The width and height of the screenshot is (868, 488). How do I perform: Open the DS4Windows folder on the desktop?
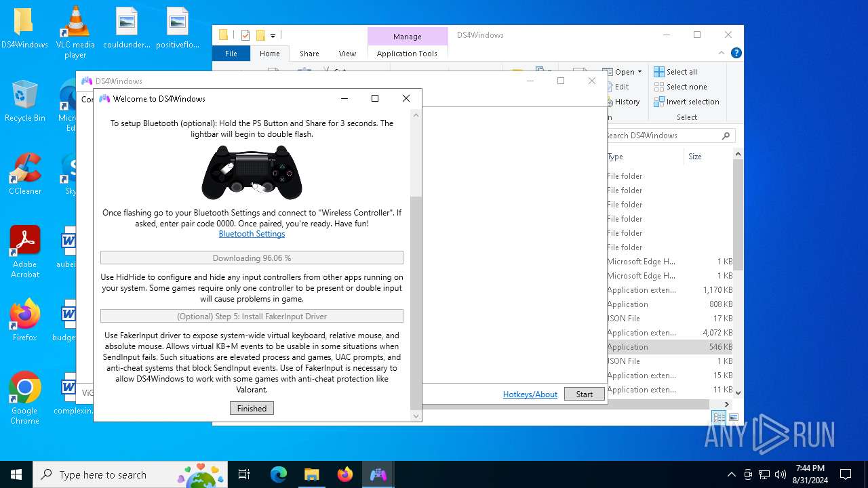[x=24, y=28]
